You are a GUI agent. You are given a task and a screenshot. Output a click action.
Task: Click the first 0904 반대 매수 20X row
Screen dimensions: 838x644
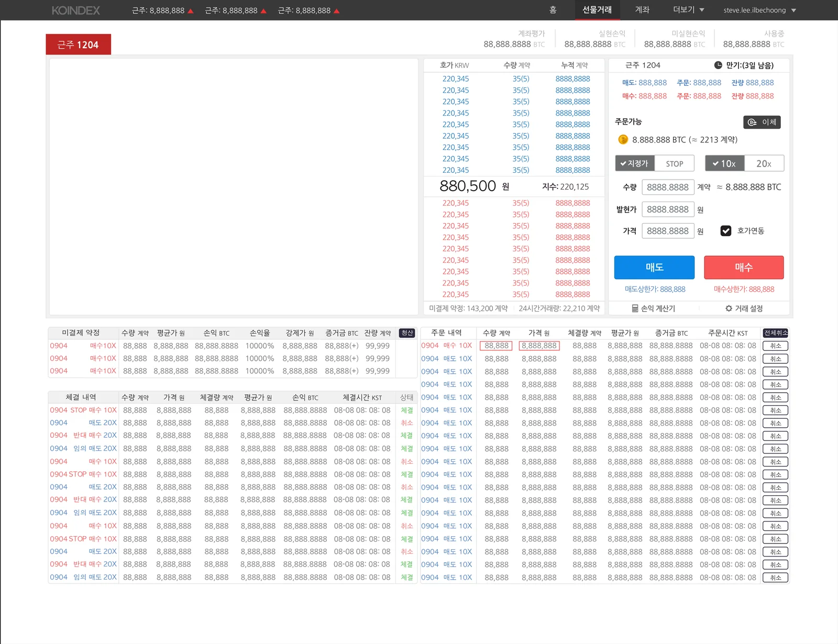click(x=233, y=435)
